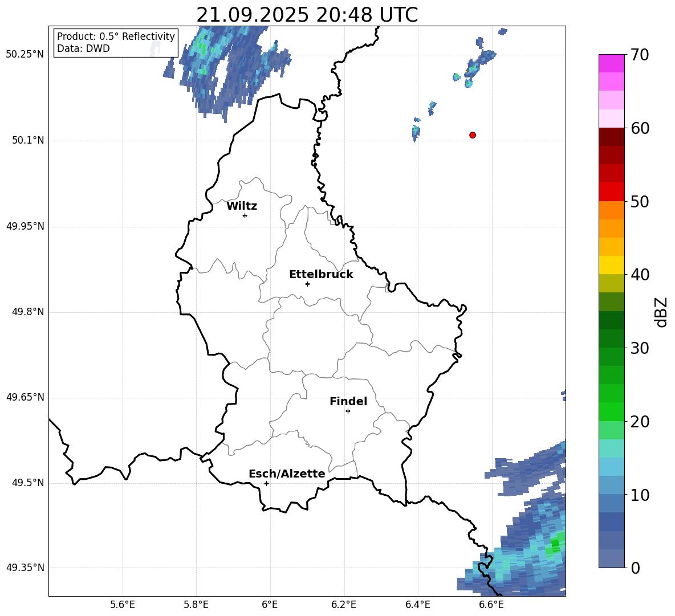Image resolution: width=675 pixels, height=616 pixels.
Task: Click the yellow 40 dBZ colorbar segment
Action: [x=611, y=265]
